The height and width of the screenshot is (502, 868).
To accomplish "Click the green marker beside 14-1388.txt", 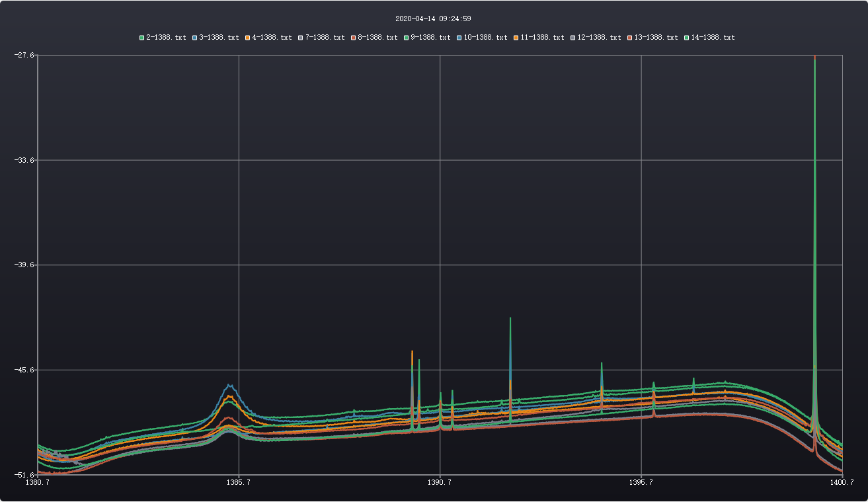I will coord(687,38).
